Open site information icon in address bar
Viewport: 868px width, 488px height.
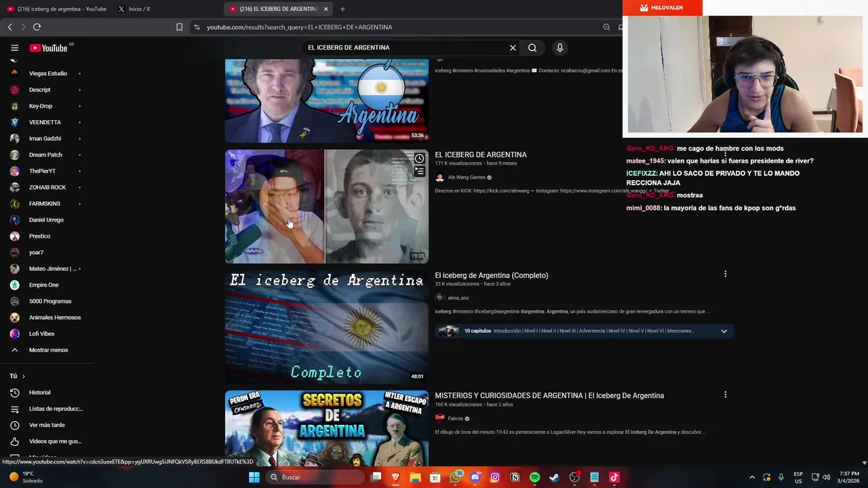coord(197,27)
